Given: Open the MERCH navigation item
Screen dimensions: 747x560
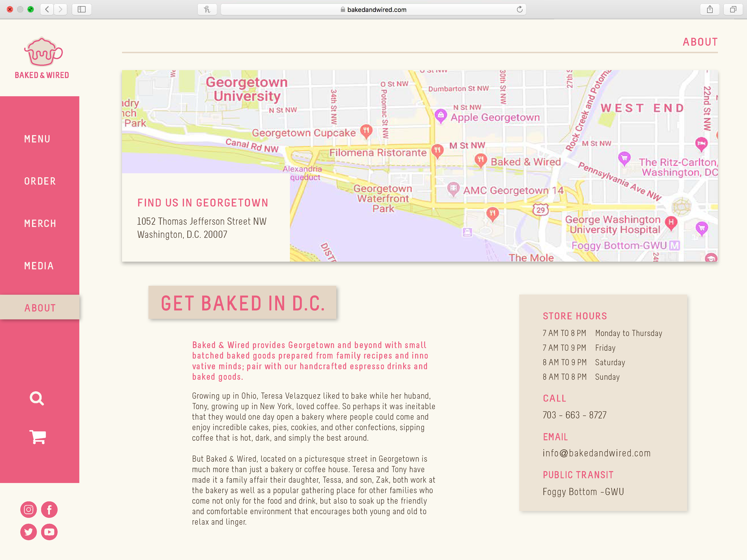Looking at the screenshot, I should (40, 223).
